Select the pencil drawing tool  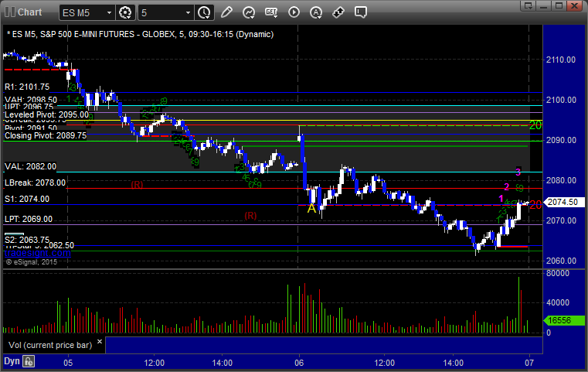(226, 13)
